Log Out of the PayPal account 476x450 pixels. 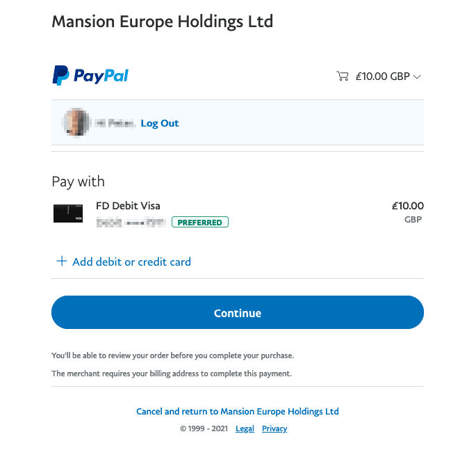tap(160, 123)
